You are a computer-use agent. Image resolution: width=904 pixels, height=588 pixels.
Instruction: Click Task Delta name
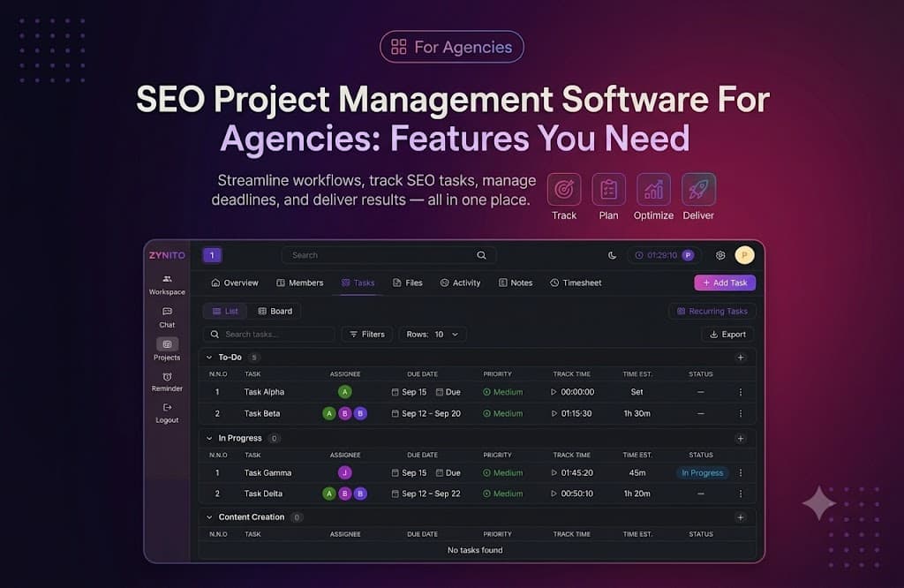coord(263,494)
